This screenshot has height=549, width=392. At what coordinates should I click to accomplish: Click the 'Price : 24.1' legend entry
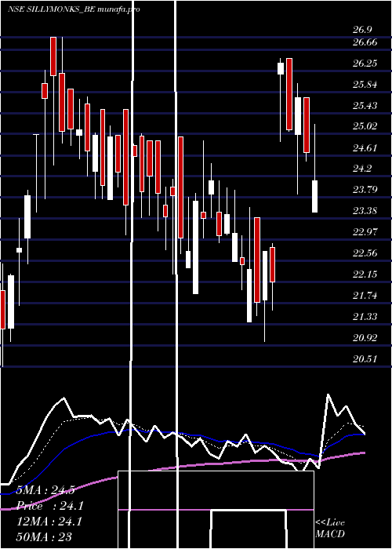click(50, 506)
